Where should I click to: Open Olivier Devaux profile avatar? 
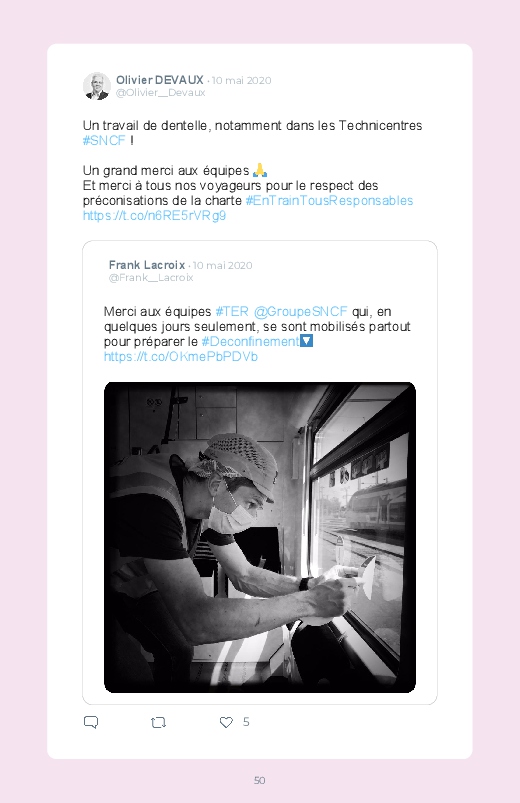click(97, 86)
